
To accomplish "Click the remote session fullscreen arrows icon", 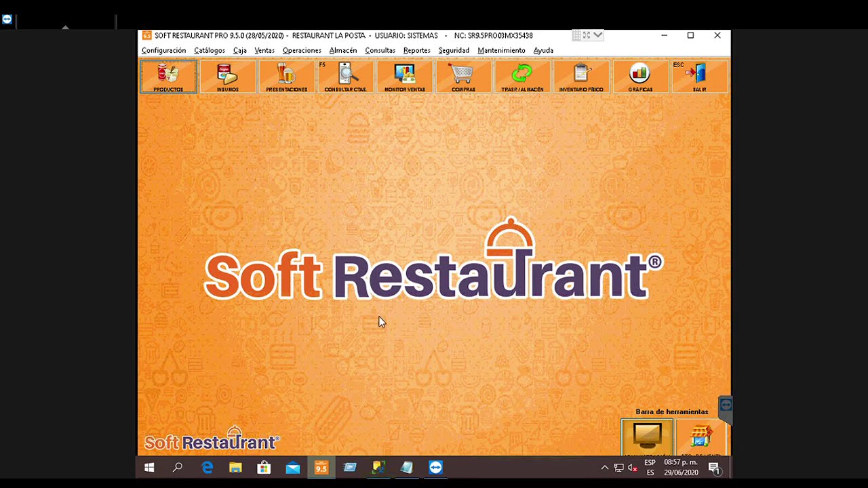I will click(587, 35).
